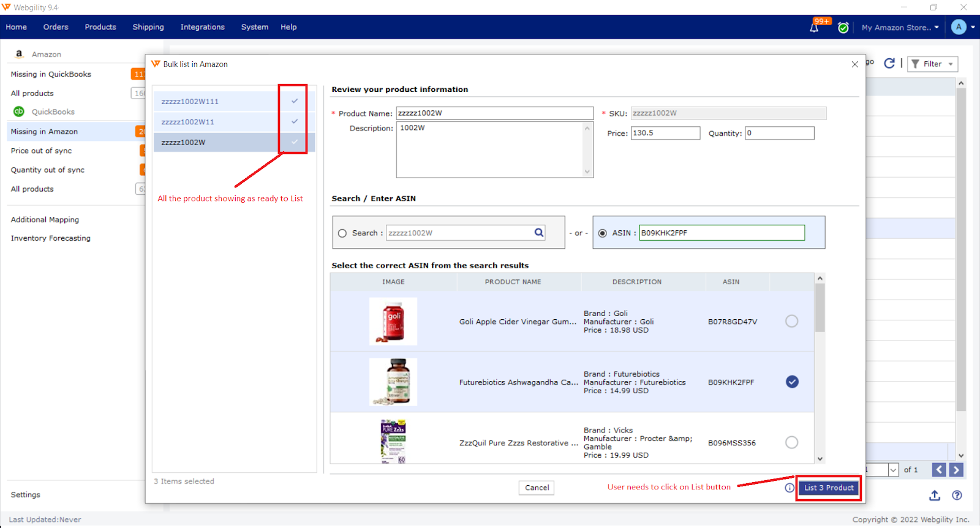Select zzzzz1002W11 in product list
Image resolution: width=980 pixels, height=528 pixels.
coord(235,122)
